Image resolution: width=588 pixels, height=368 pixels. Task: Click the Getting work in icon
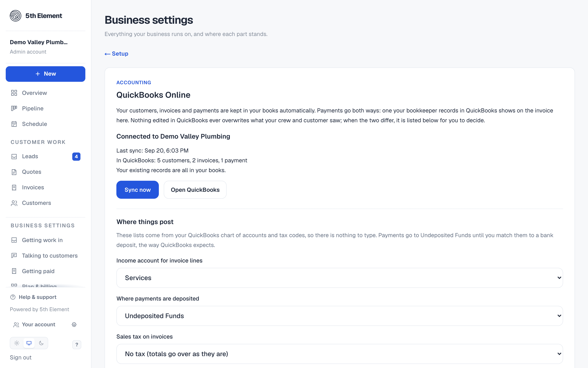coord(14,240)
